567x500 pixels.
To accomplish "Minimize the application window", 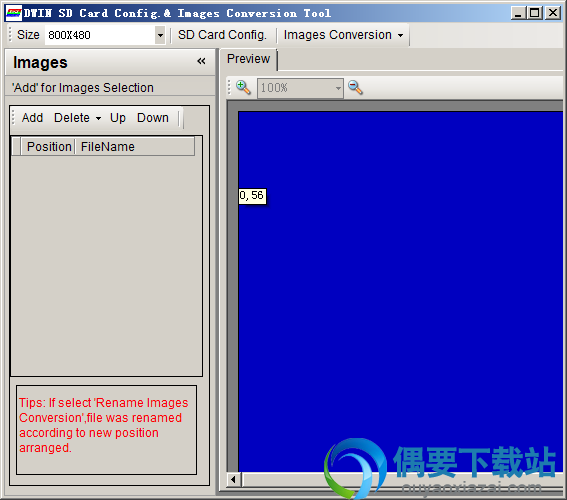I will click(518, 13).
